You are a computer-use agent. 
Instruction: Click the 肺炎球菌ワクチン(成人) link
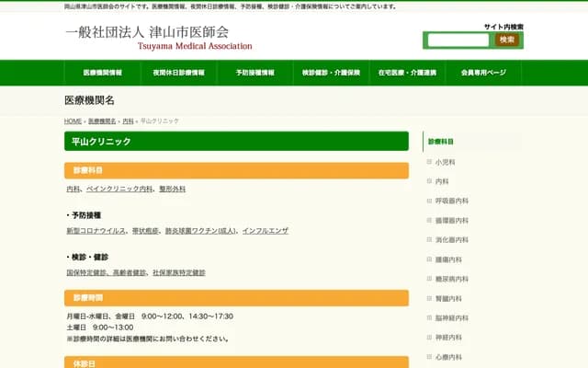coord(200,230)
